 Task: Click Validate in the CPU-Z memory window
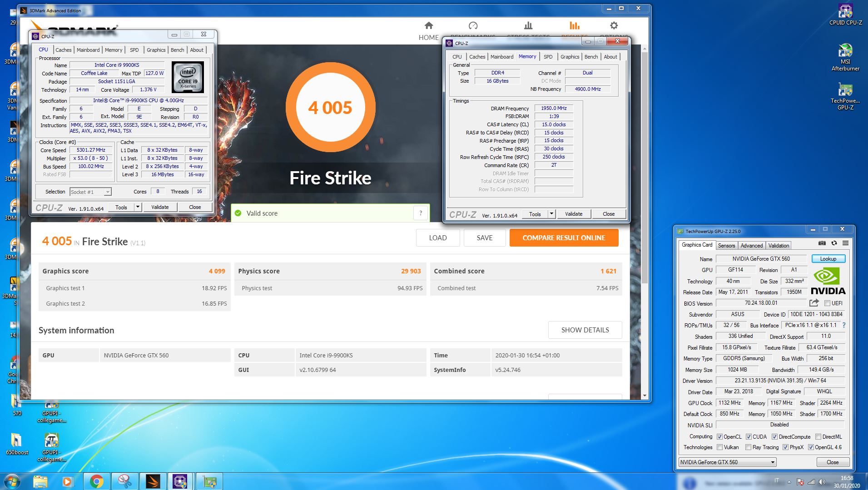click(573, 214)
